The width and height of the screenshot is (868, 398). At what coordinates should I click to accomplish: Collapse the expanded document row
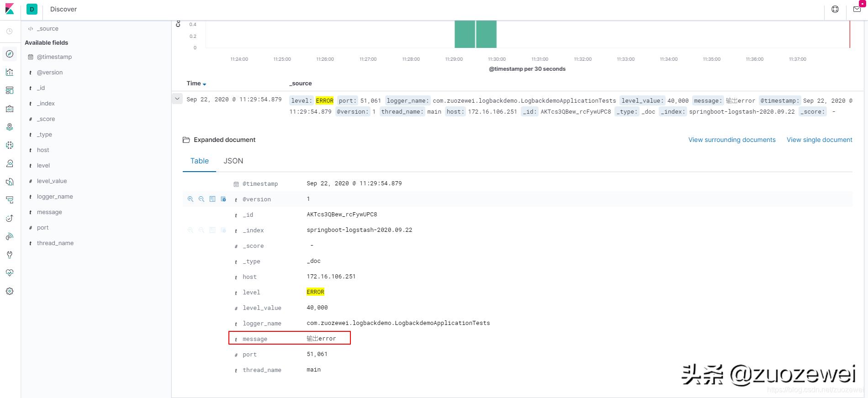click(x=177, y=99)
